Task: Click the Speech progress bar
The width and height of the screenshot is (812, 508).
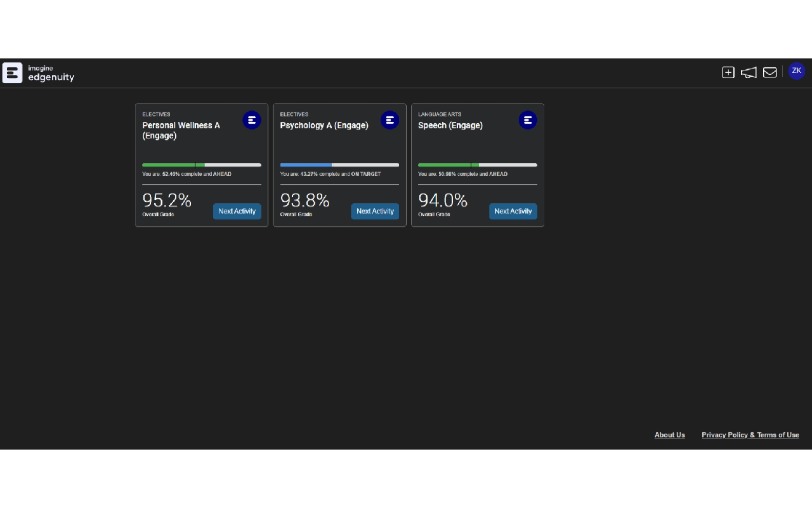Action: coord(477,164)
